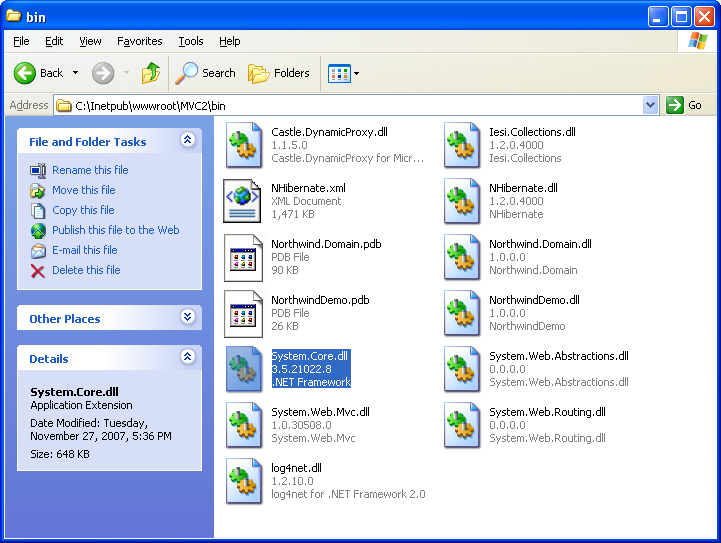Click the Iesi.Collections.dll file name
Viewport: 721px width, 543px height.
coord(532,132)
